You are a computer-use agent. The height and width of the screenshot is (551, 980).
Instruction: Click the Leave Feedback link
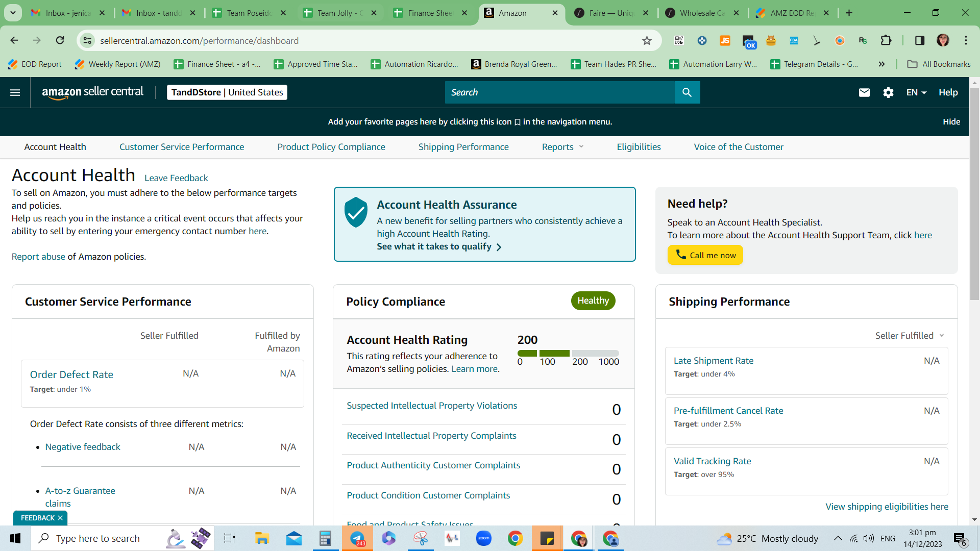(x=176, y=178)
